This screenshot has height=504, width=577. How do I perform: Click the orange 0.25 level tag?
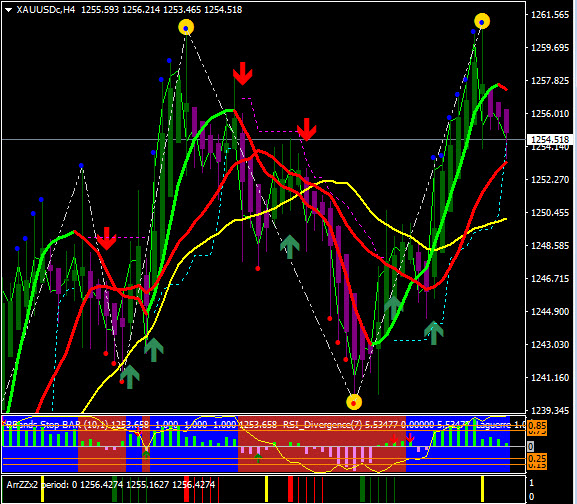pyautogui.click(x=537, y=459)
